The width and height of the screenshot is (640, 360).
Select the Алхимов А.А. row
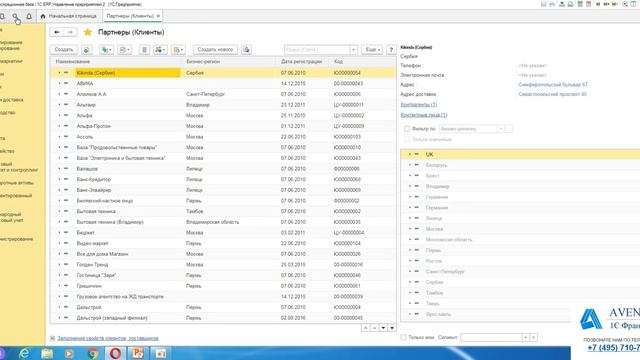[223, 94]
